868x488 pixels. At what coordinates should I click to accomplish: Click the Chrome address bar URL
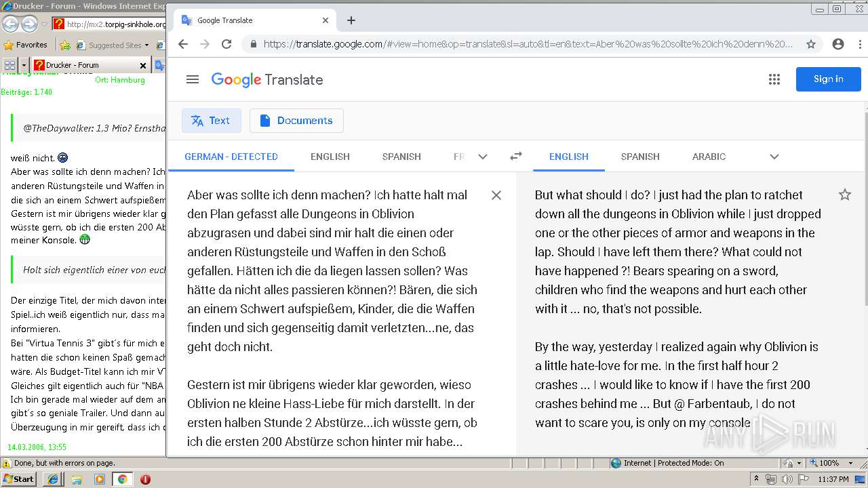[528, 44]
